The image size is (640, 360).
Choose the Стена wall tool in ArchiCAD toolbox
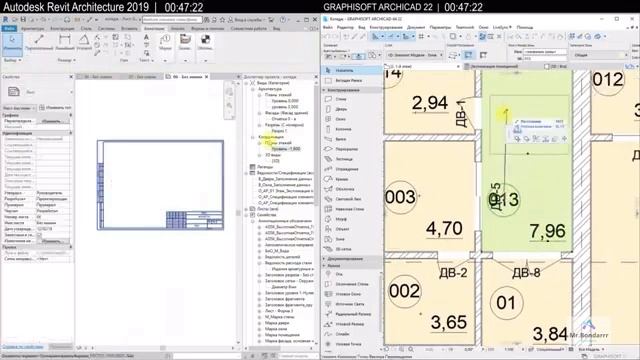[352, 99]
